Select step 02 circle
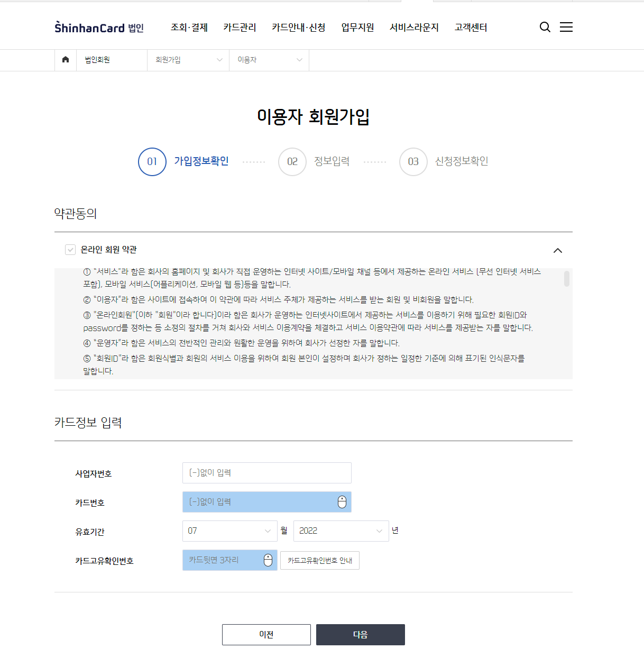This screenshot has width=644, height=658. [292, 162]
